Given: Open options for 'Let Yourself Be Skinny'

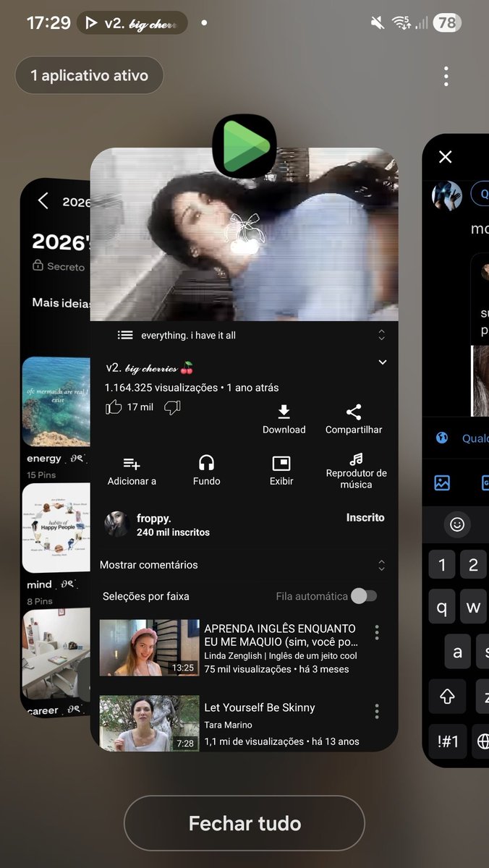Looking at the screenshot, I should pos(377,712).
